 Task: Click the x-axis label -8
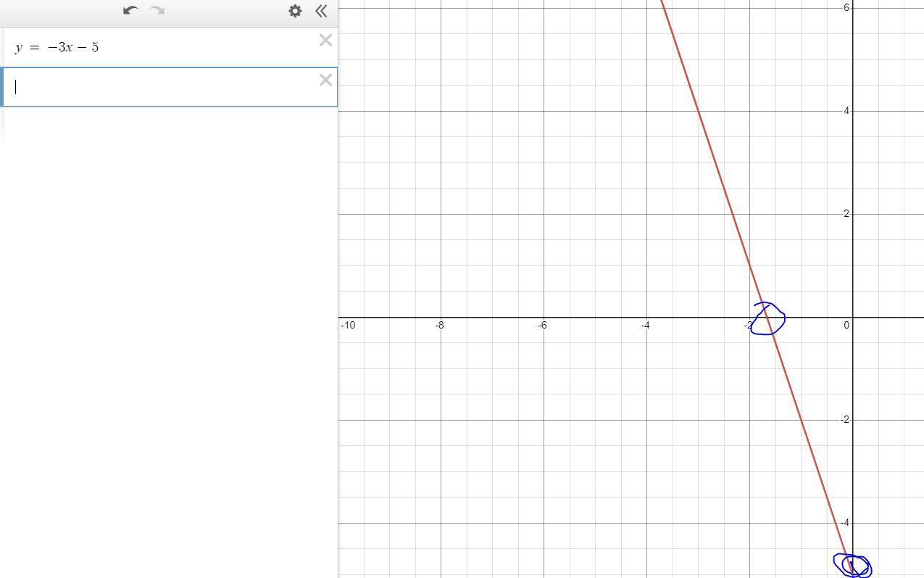point(440,325)
